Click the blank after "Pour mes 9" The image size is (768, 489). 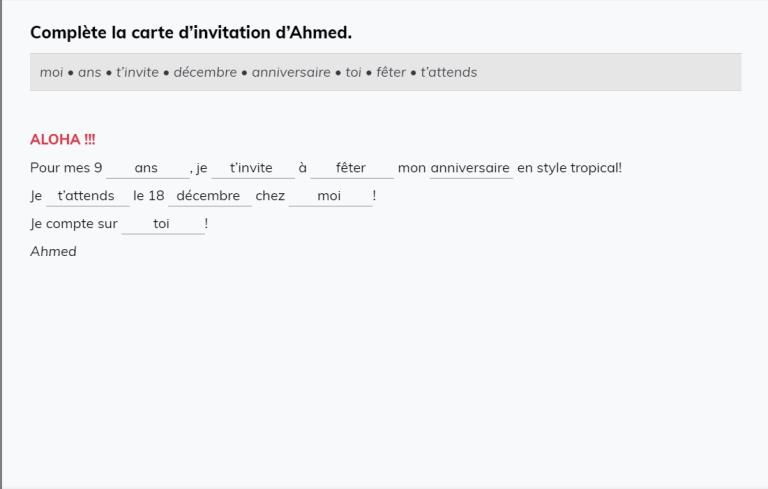coord(147,168)
